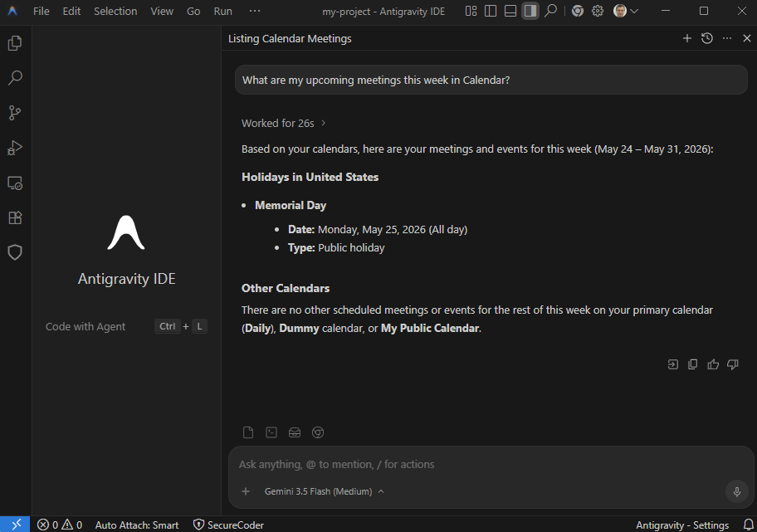The width and height of the screenshot is (757, 532).
Task: Click the Memorial Day bullet text
Action: tap(291, 206)
